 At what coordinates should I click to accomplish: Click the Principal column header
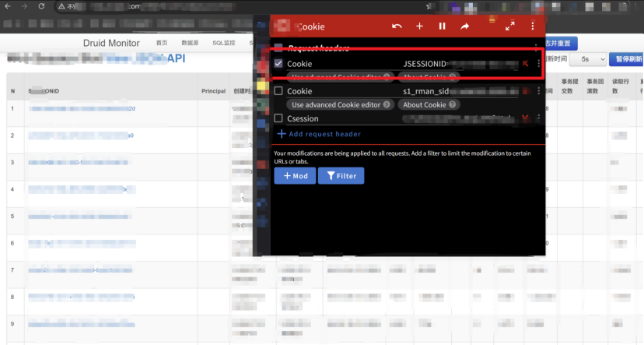click(x=214, y=91)
